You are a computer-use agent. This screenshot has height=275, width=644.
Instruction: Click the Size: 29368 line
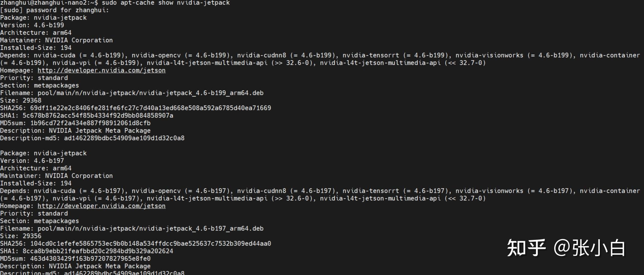pyautogui.click(x=21, y=100)
